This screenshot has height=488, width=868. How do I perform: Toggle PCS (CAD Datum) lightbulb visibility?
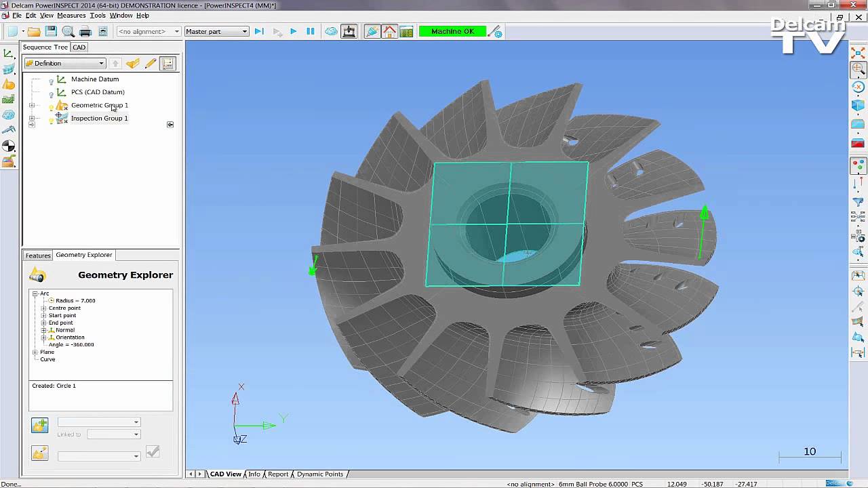51,94
